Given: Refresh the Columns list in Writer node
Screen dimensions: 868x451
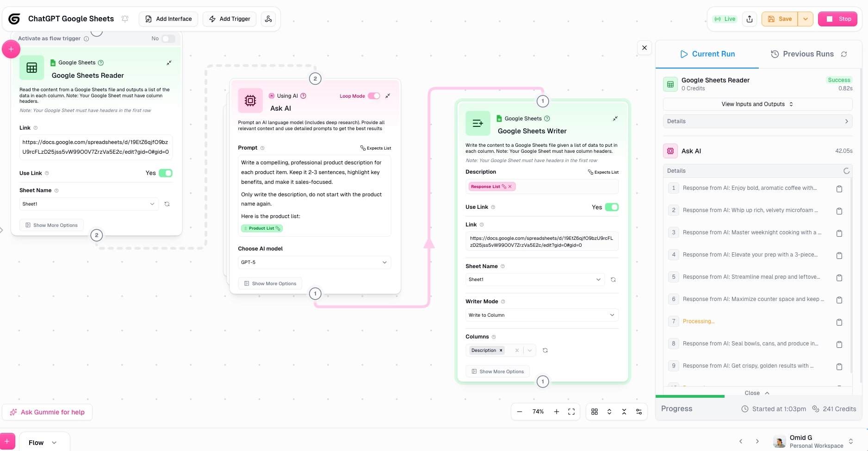Looking at the screenshot, I should click(545, 351).
